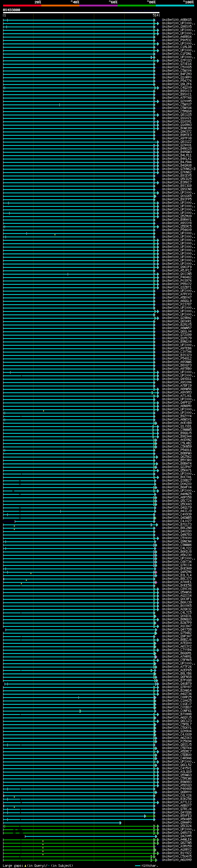Click the purple ~60% identity color segment
The width and height of the screenshot is (197, 868).
(98, 6)
